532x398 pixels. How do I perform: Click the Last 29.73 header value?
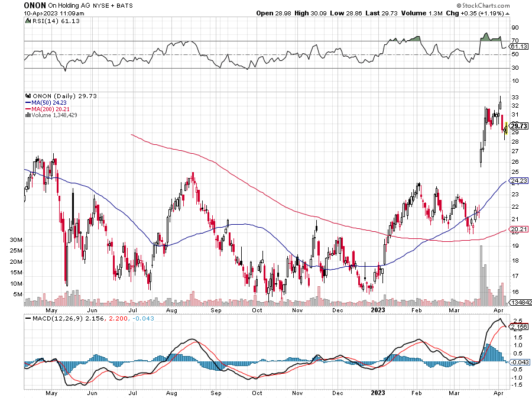coord(381,13)
